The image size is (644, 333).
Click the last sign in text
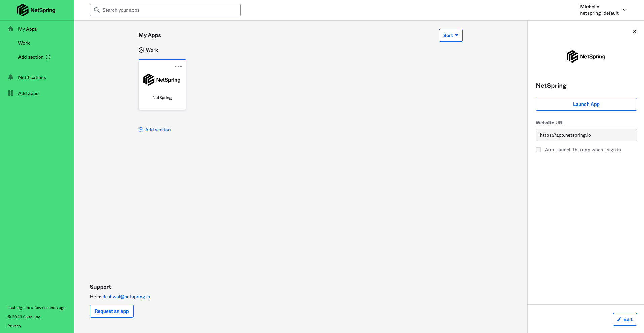tap(36, 308)
